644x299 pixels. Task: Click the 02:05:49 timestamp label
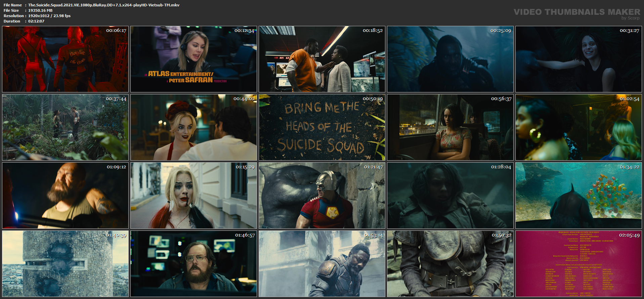[x=629, y=235]
